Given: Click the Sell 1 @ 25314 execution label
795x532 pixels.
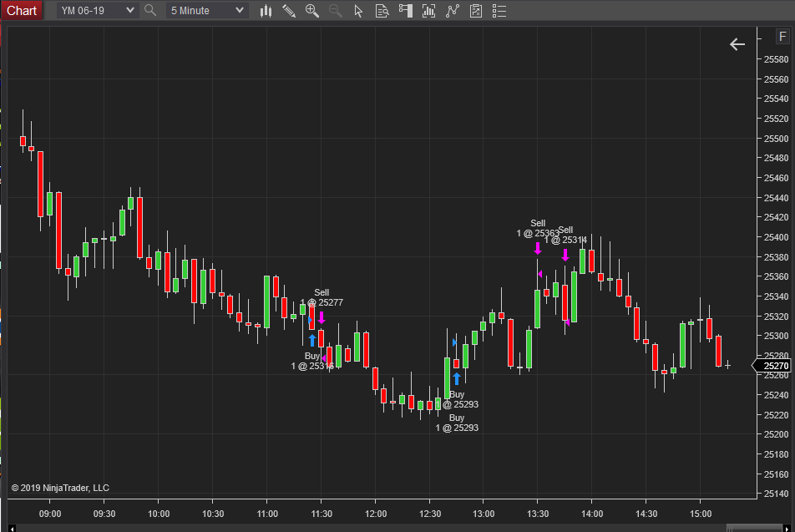Looking at the screenshot, I should point(565,235).
